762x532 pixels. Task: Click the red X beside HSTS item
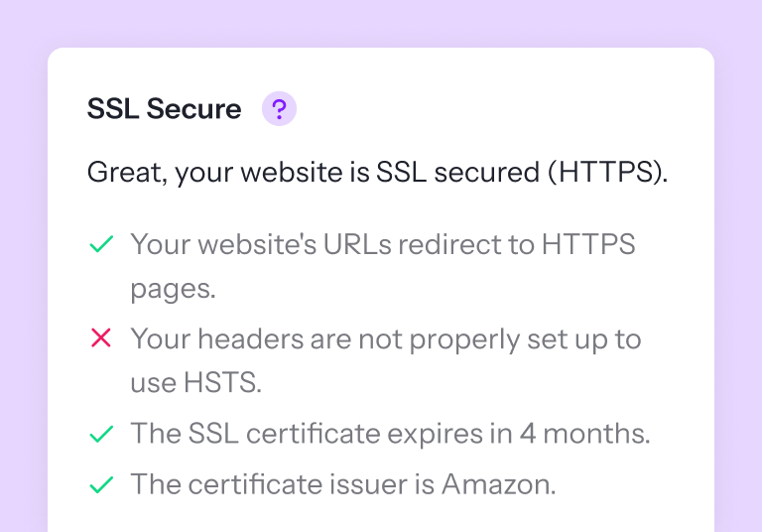click(100, 339)
